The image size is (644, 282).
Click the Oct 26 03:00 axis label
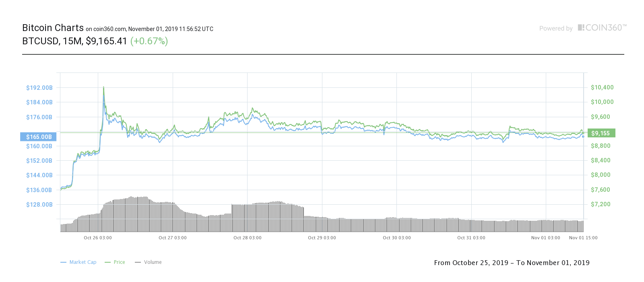click(98, 238)
